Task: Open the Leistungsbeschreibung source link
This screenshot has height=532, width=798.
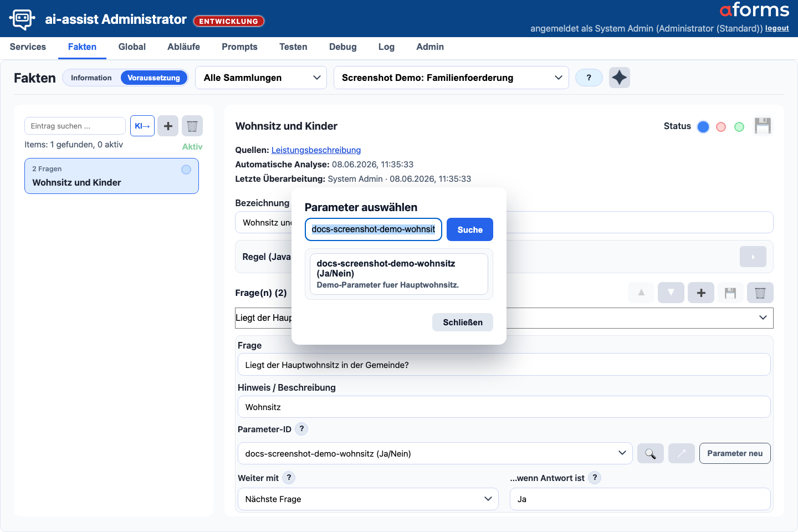Action: point(316,150)
